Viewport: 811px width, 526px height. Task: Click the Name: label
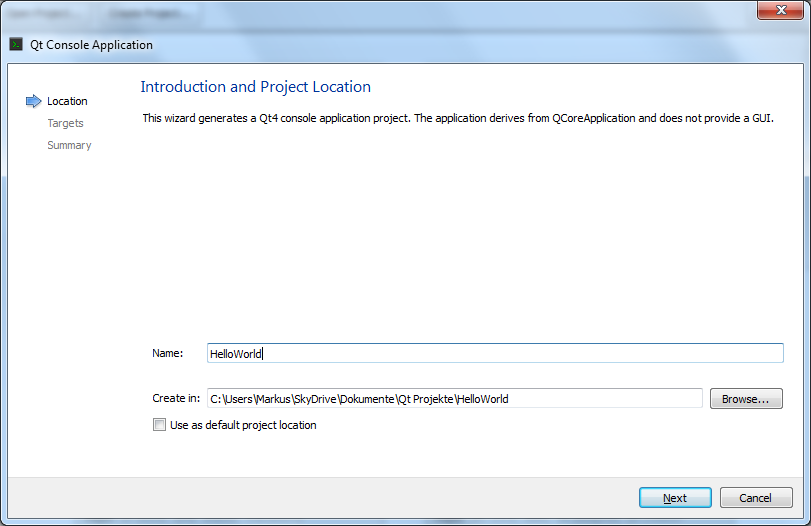[168, 353]
